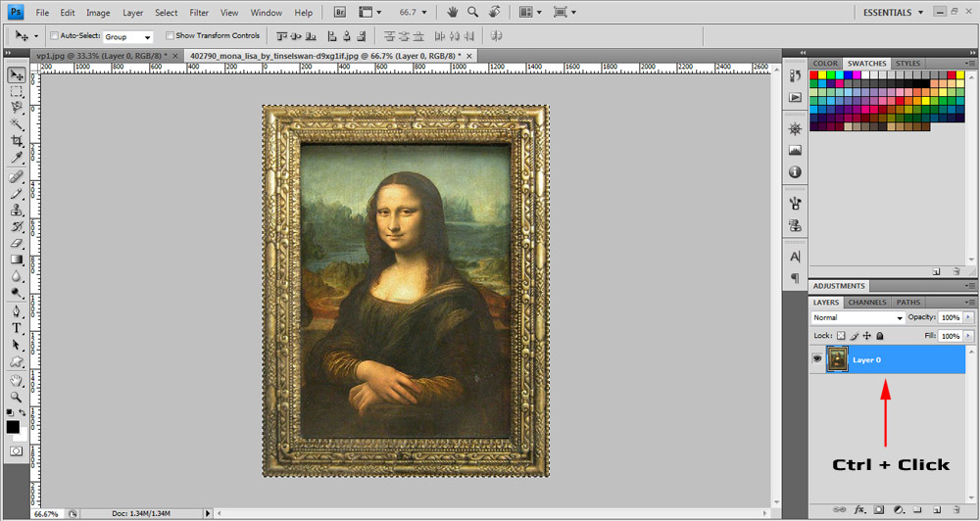Screen dimensions: 980x521
Task: Click the 66.67% zoom field in status bar
Action: (47, 513)
